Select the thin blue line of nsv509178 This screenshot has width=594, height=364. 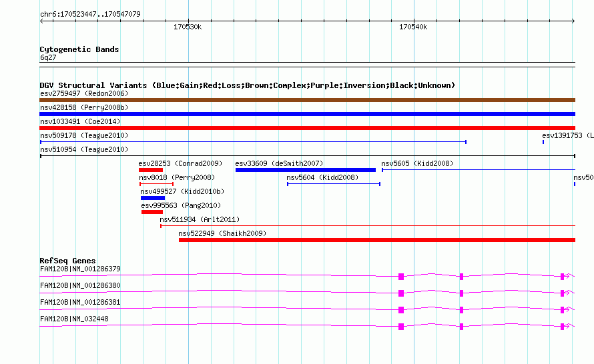click(x=253, y=142)
